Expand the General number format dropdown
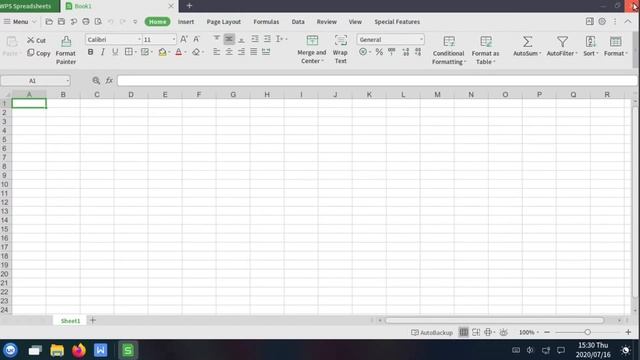 421,40
